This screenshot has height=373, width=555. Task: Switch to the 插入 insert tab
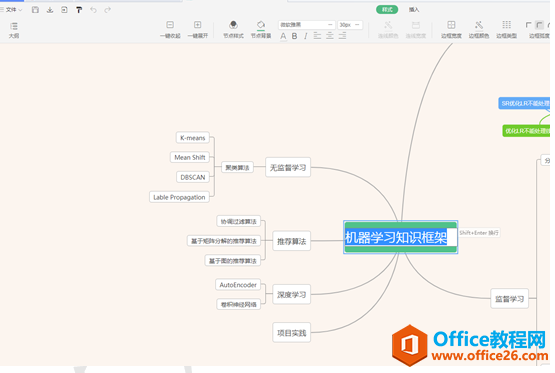pos(414,10)
